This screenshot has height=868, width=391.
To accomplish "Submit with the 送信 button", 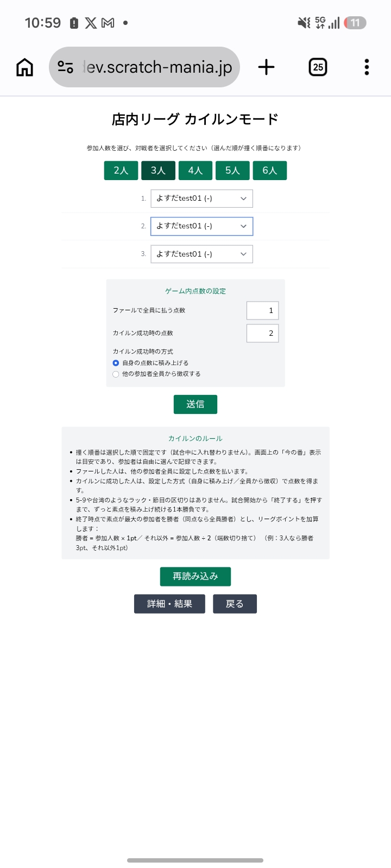I will point(195,404).
